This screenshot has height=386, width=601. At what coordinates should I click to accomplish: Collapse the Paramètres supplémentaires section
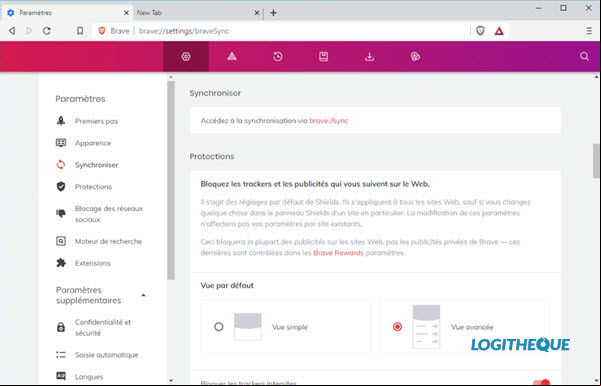coord(143,295)
